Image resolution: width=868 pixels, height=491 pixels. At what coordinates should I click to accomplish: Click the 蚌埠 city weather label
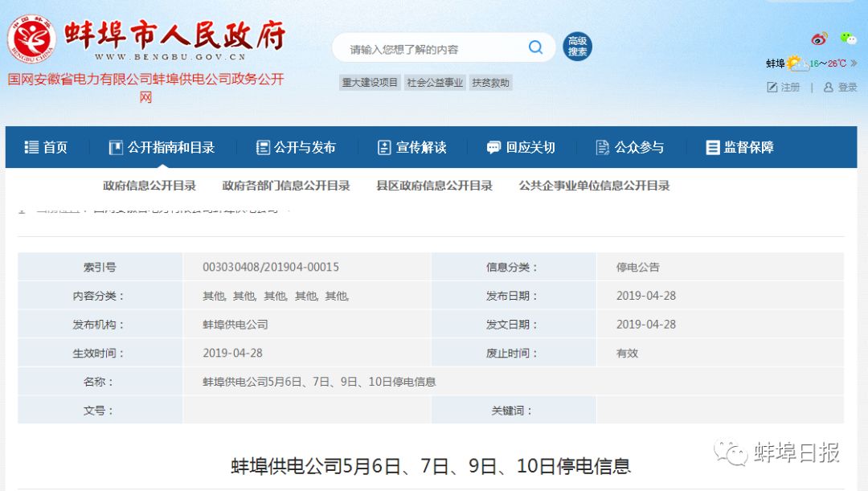click(775, 63)
